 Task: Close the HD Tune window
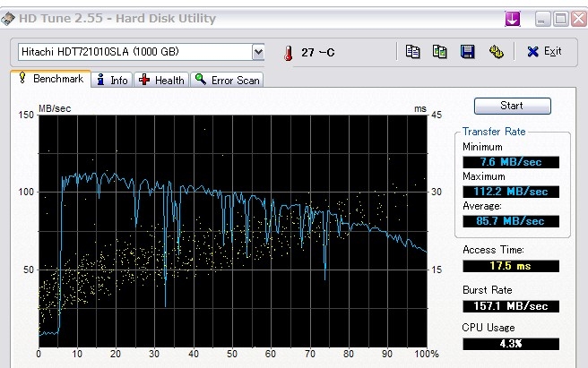click(579, 19)
